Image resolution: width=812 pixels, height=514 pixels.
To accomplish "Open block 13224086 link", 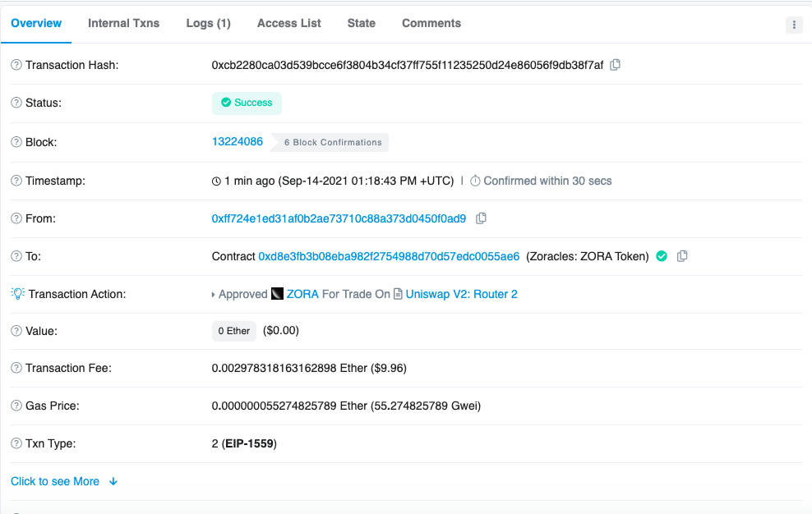I will click(238, 142).
